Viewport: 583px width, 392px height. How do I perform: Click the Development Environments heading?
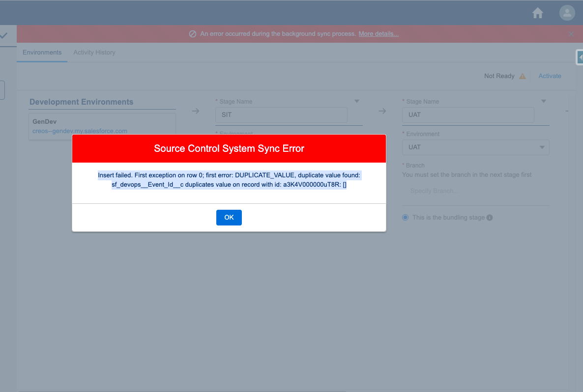click(x=82, y=102)
